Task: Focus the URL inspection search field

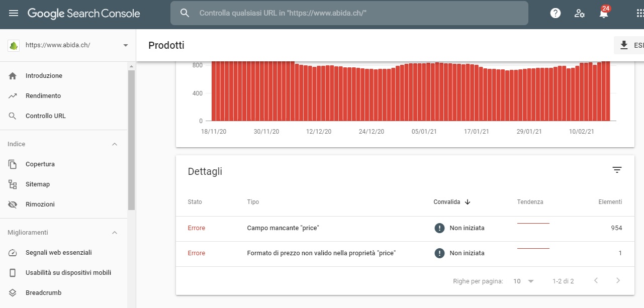Action: coord(349,13)
